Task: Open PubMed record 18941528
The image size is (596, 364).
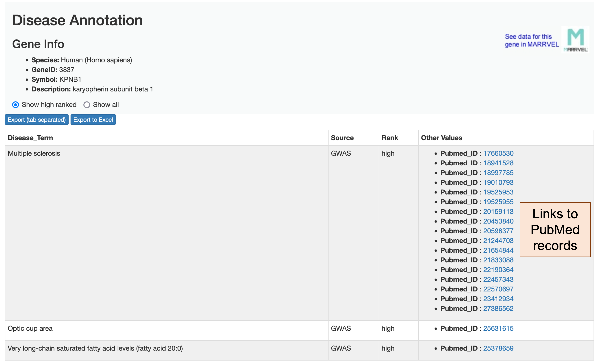Action: (x=498, y=163)
